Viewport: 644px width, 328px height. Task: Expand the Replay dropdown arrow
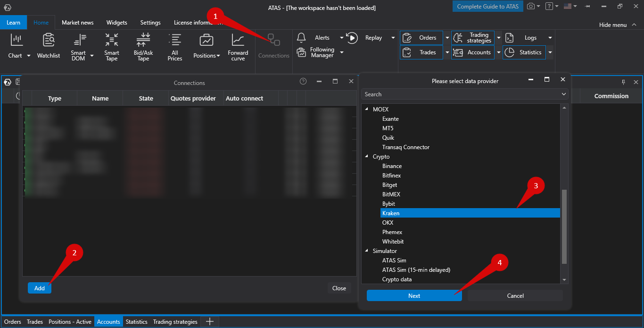pyautogui.click(x=393, y=38)
